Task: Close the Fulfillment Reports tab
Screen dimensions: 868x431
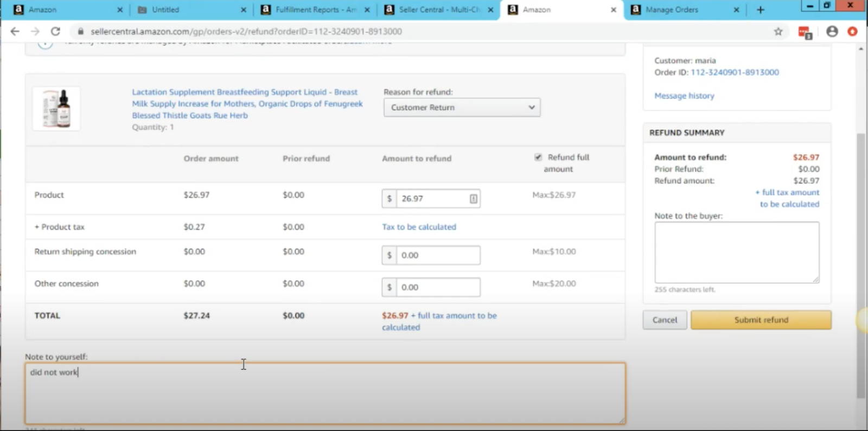Action: point(367,10)
